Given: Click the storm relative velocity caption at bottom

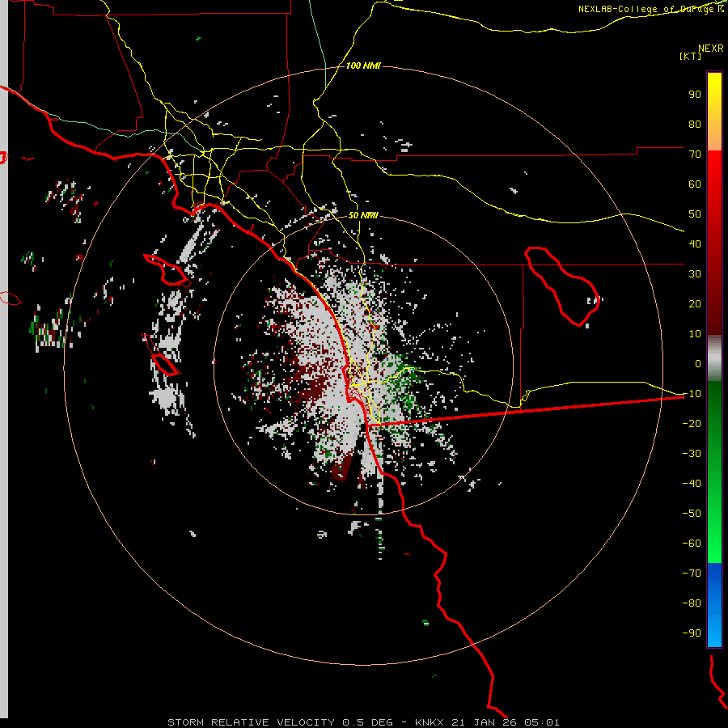Looking at the screenshot, I should click(x=363, y=722).
